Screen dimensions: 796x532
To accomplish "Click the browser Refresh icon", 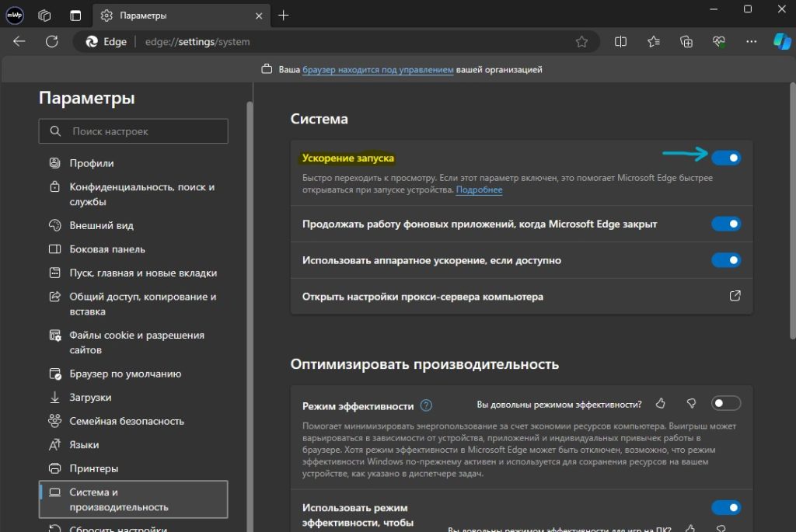I will pos(52,41).
